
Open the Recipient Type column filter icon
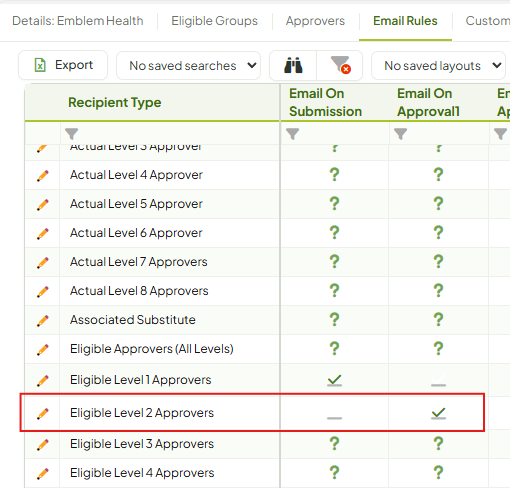pyautogui.click(x=71, y=134)
